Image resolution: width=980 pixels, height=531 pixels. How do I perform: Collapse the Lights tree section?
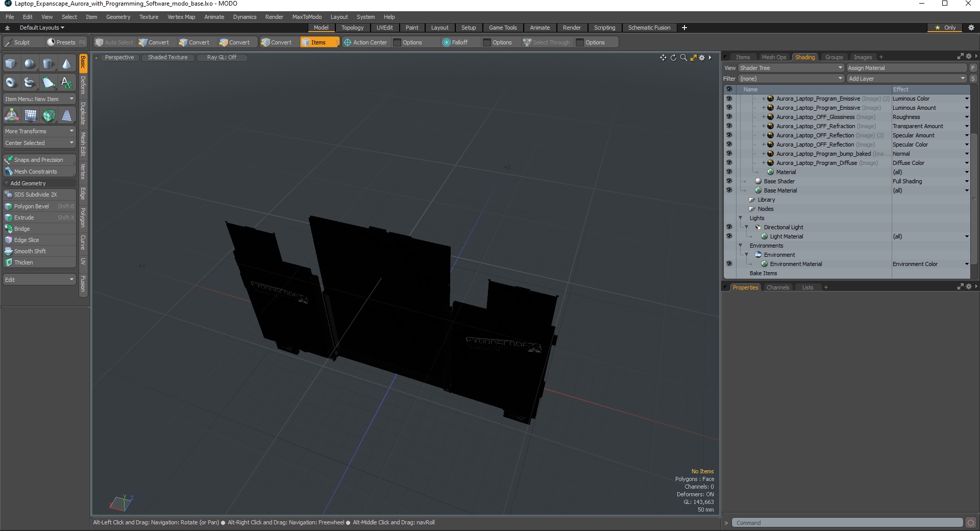(x=741, y=218)
